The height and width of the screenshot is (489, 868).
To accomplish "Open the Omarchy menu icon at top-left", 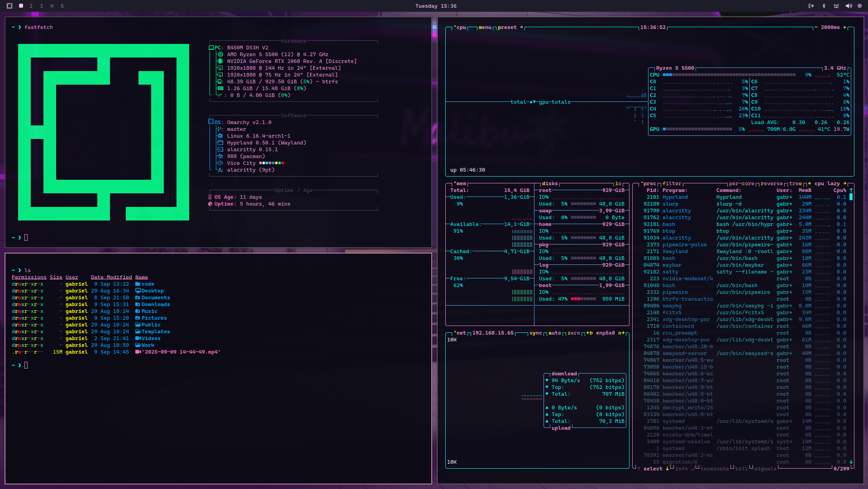I will (x=10, y=6).
